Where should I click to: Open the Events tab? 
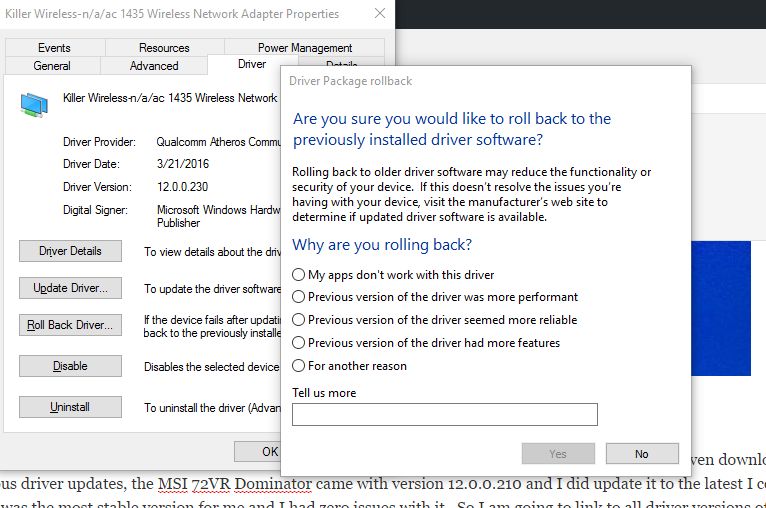tap(54, 48)
